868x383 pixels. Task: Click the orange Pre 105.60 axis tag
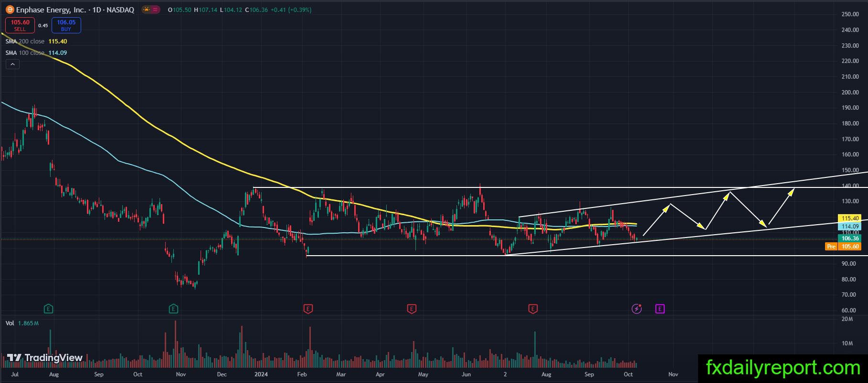843,247
